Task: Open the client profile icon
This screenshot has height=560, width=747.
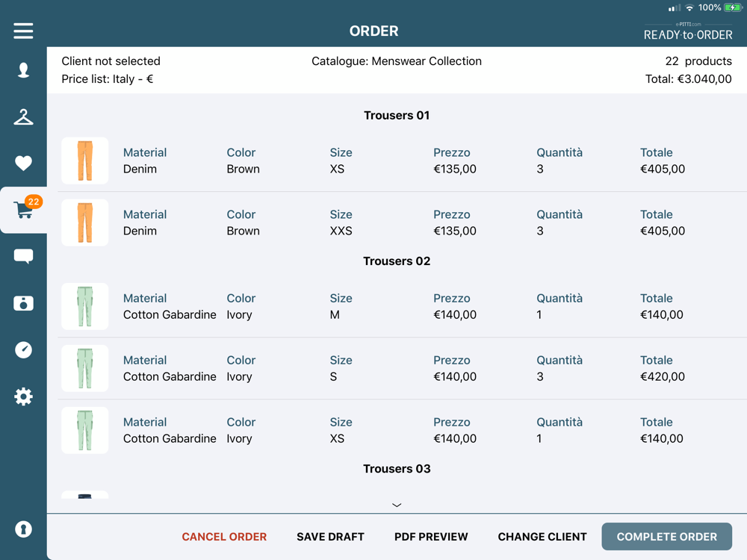Action: (23, 70)
